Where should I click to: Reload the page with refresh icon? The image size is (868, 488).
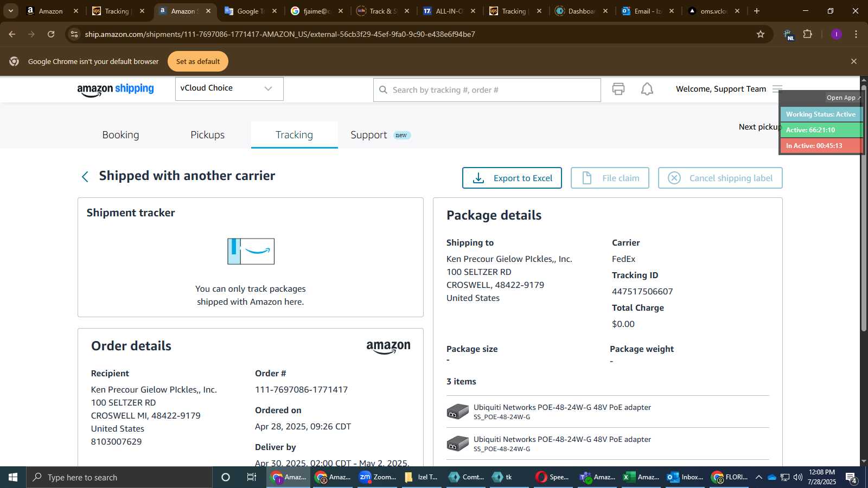51,34
